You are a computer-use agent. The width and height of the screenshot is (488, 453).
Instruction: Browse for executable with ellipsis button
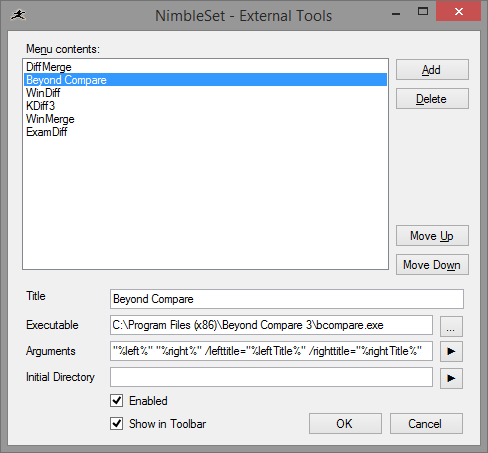[451, 326]
